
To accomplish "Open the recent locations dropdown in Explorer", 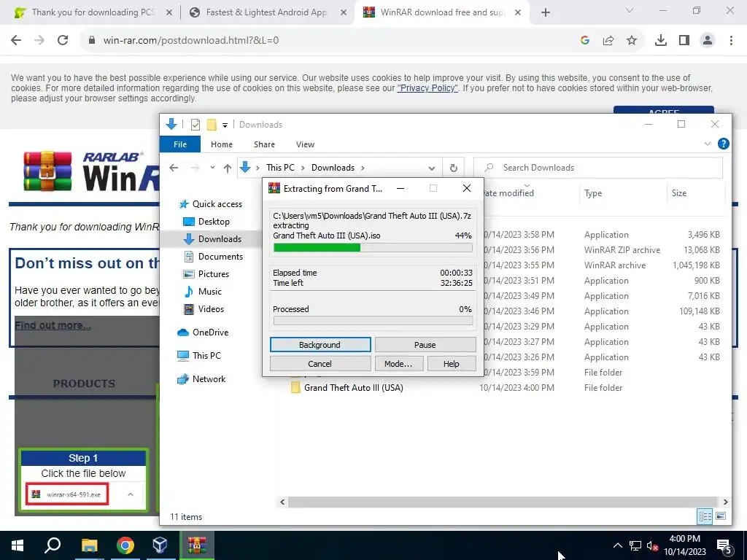I will pyautogui.click(x=212, y=168).
